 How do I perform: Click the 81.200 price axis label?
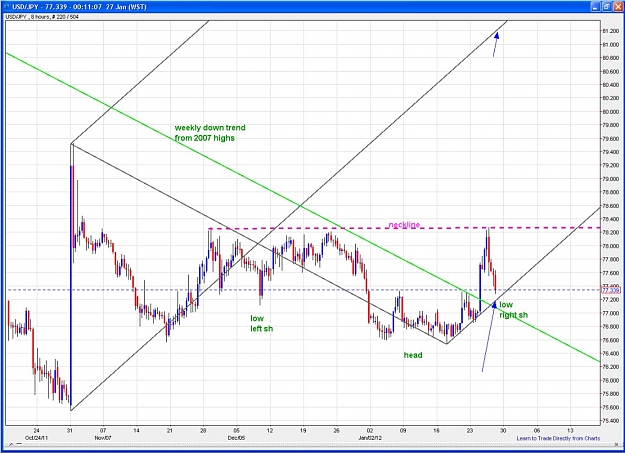point(611,31)
